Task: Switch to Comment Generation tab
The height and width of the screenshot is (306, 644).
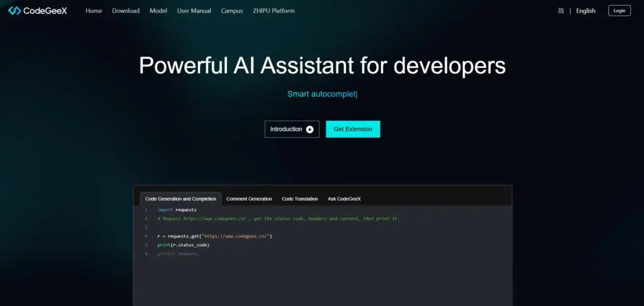Action: (249, 199)
